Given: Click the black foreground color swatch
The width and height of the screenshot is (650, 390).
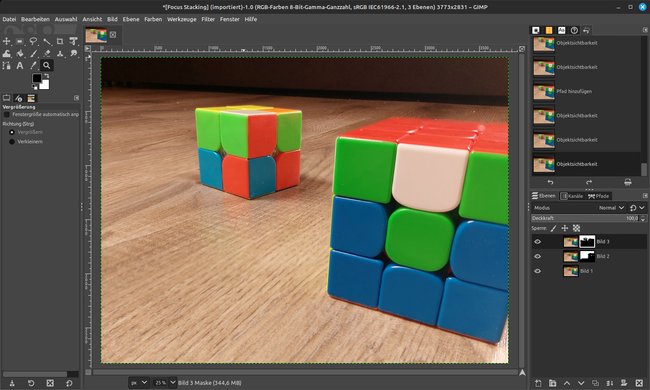Looking at the screenshot, I should pos(37,78).
